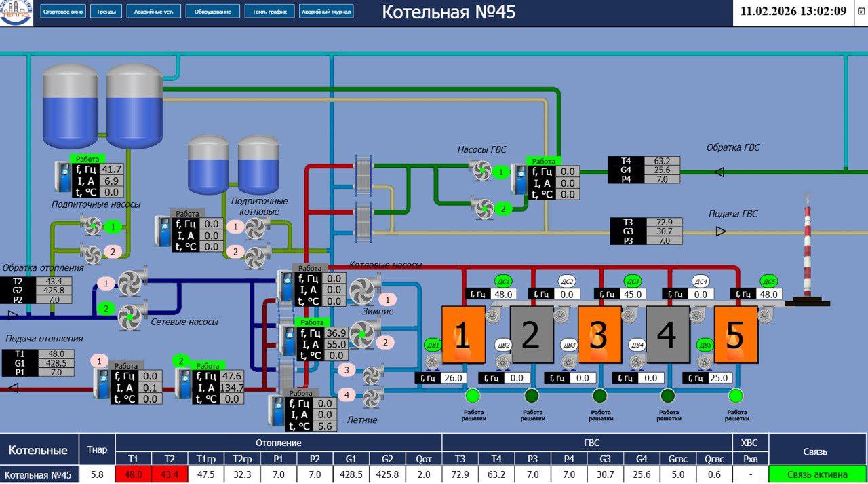Click the Стартовое окно button
This screenshot has width=868, height=484.
tap(63, 12)
